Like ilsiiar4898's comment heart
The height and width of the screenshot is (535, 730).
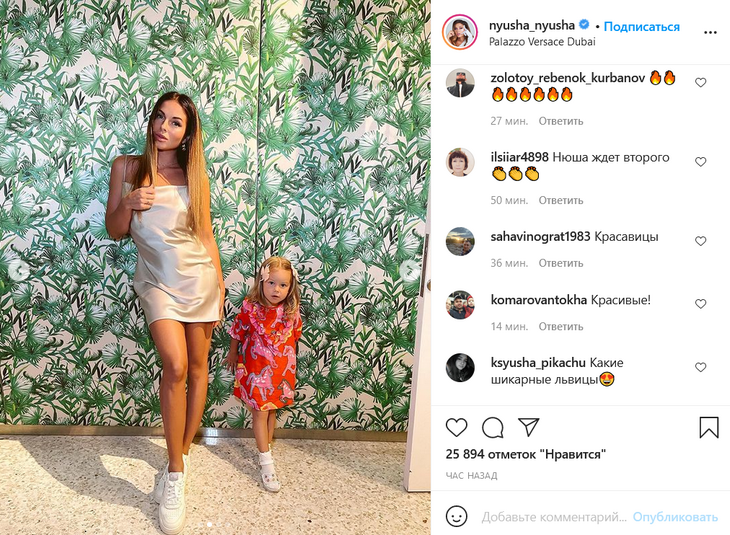(701, 162)
